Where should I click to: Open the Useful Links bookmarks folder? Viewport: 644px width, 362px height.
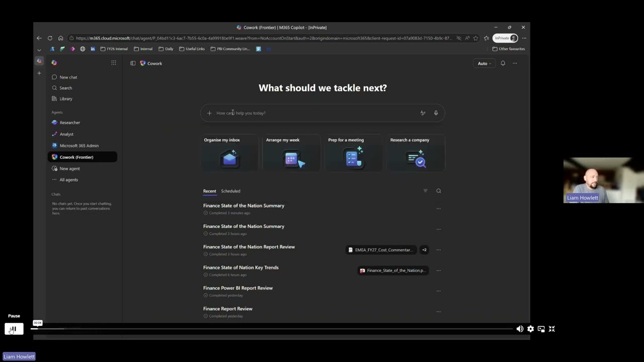(192, 49)
